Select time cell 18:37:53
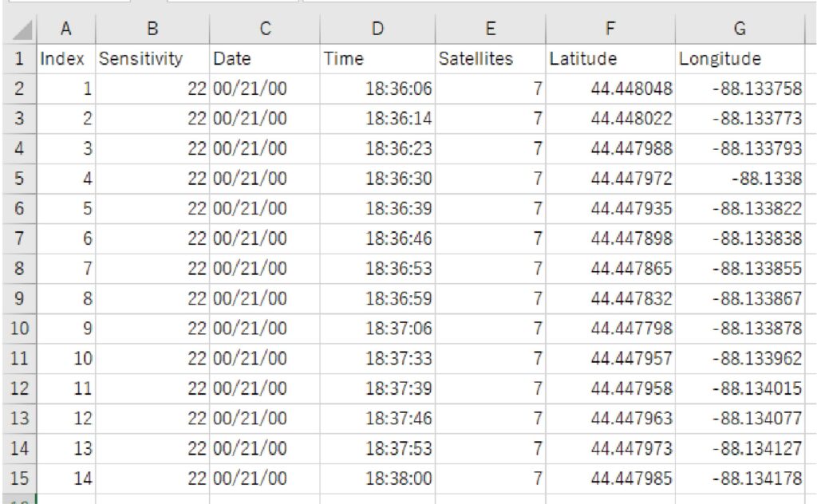 pyautogui.click(x=377, y=449)
